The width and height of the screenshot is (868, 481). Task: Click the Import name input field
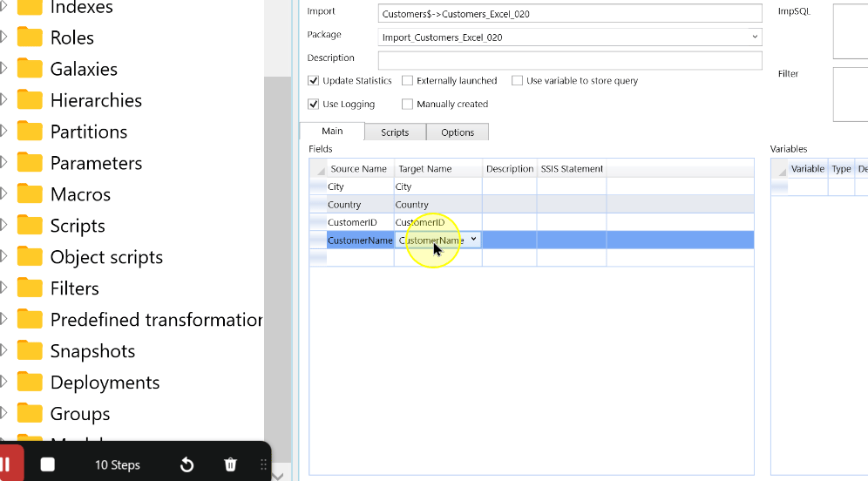570,14
